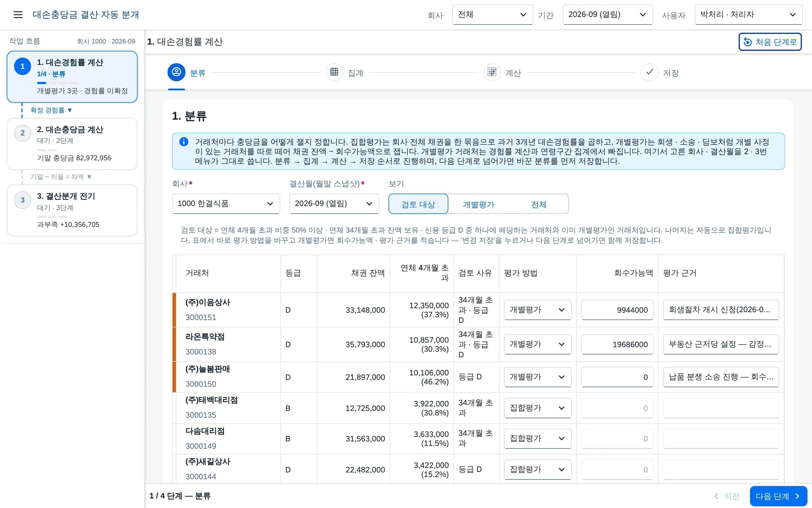
Task: Edit 평가 근거 field starting 회생절차 개시
Action: coord(721,310)
